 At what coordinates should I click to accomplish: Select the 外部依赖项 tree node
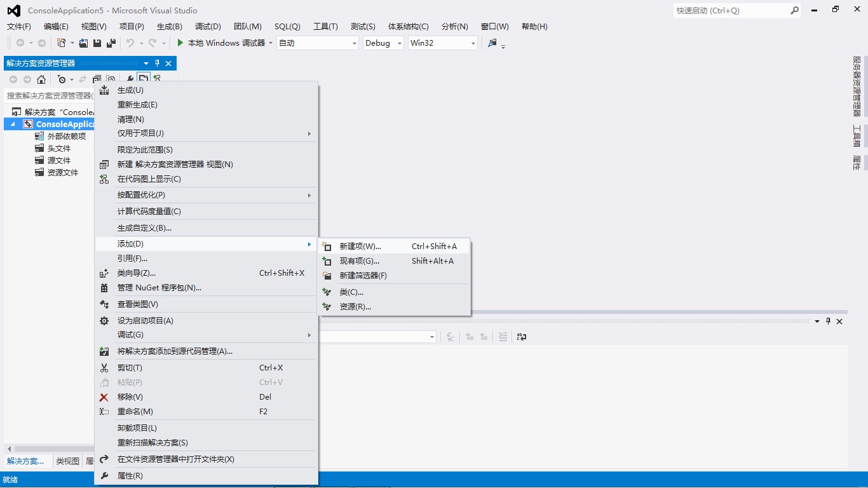(x=67, y=137)
